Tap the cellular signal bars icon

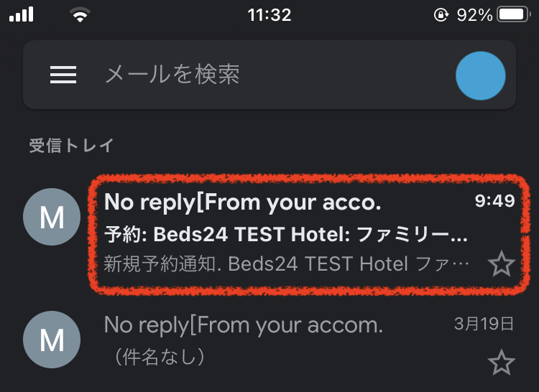tap(22, 14)
